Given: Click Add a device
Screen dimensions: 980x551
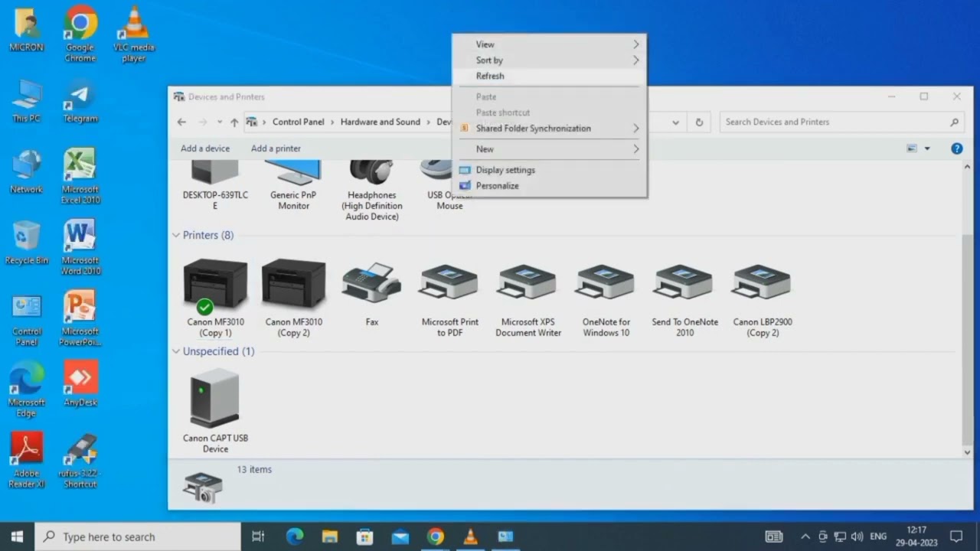Looking at the screenshot, I should pyautogui.click(x=205, y=148).
